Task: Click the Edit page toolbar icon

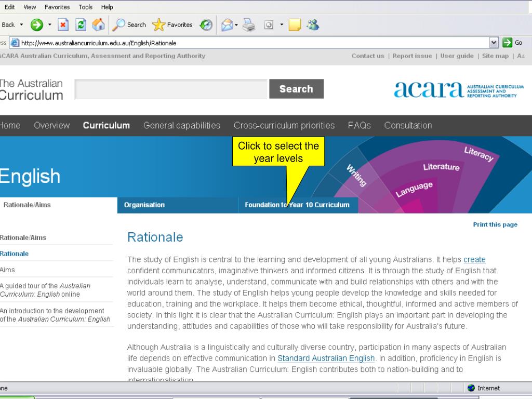Action: click(x=269, y=25)
